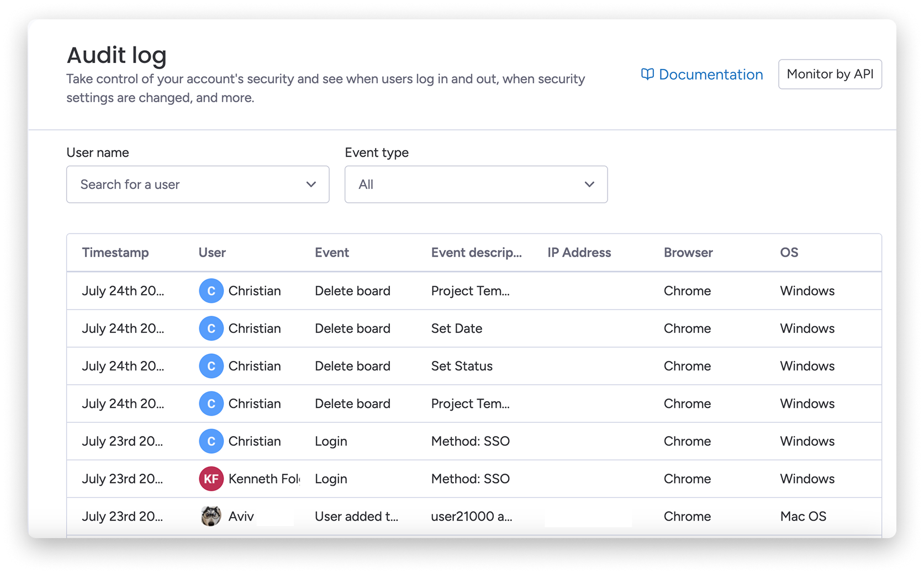This screenshot has width=924, height=574.
Task: Click the OS column header
Action: tap(789, 253)
